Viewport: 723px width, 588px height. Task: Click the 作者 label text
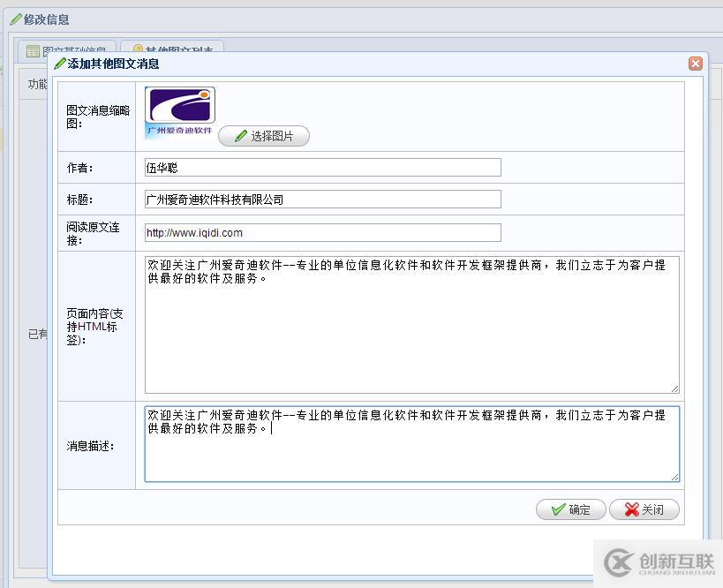(79, 168)
